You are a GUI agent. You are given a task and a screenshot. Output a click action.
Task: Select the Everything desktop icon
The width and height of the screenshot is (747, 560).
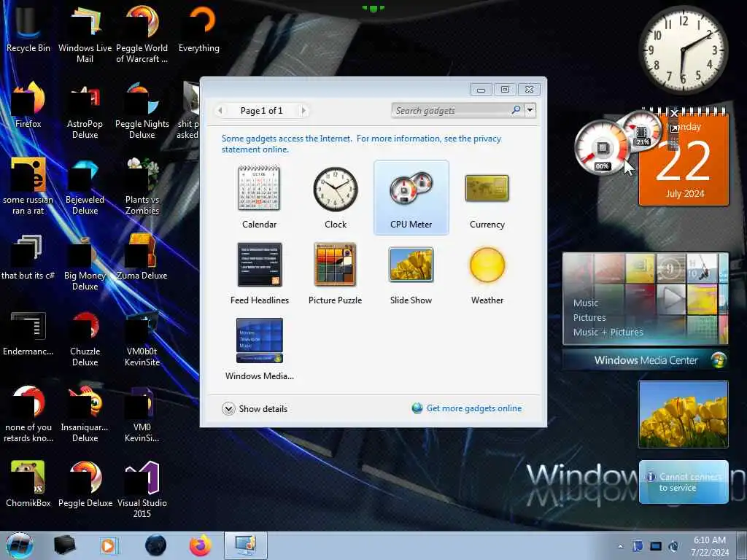tap(199, 29)
